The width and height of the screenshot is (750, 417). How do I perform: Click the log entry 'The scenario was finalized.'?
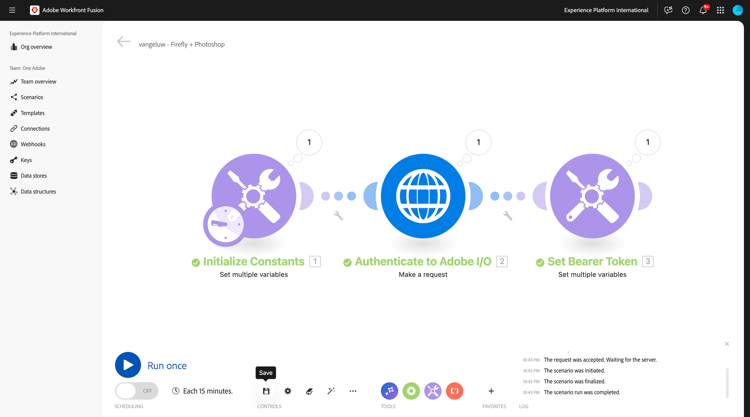point(574,382)
